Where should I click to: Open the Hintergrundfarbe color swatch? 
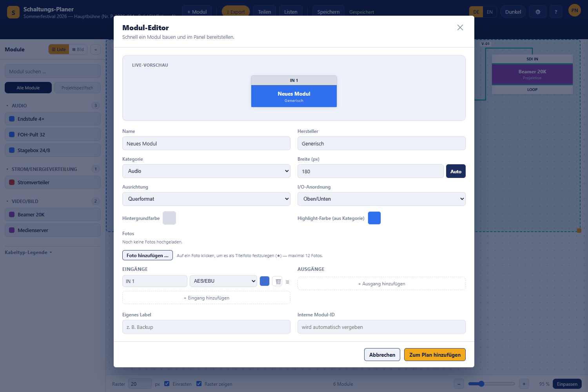169,218
